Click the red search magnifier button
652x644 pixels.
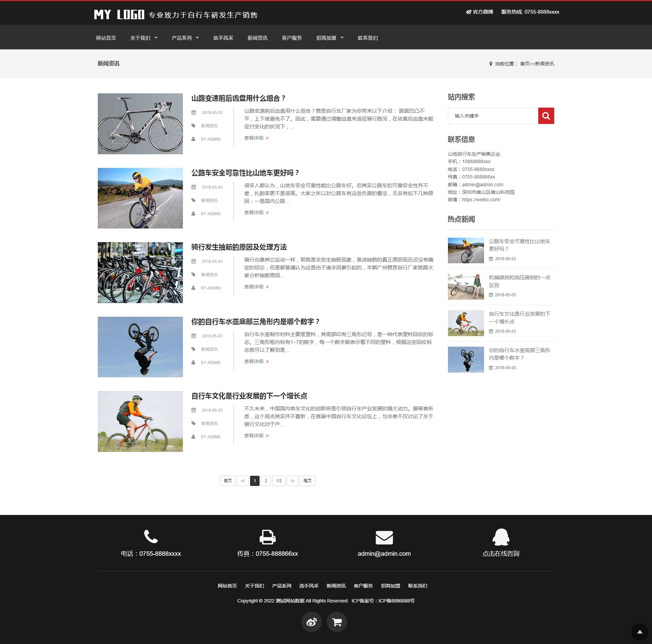546,116
